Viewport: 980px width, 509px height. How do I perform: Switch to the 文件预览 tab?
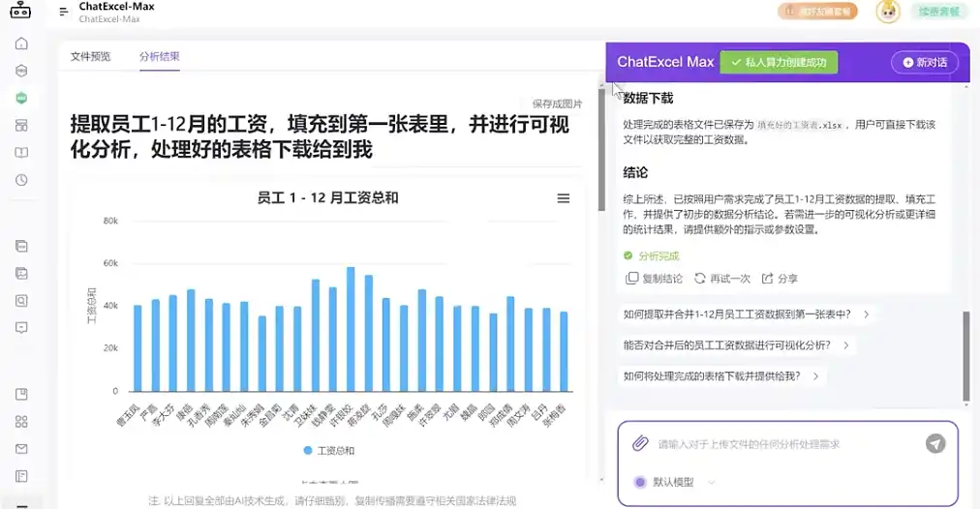[x=91, y=56]
